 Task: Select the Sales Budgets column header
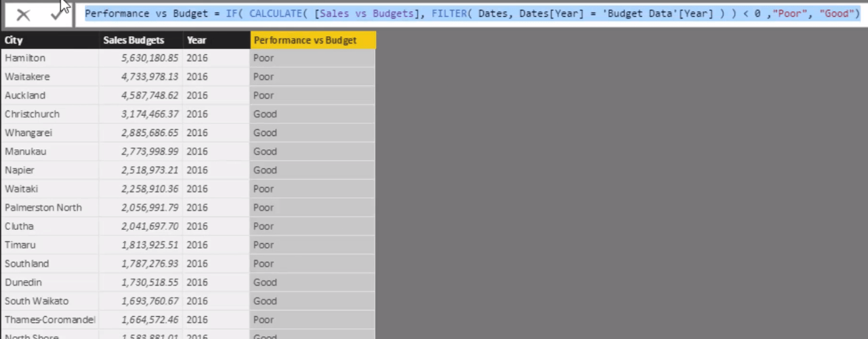click(141, 40)
